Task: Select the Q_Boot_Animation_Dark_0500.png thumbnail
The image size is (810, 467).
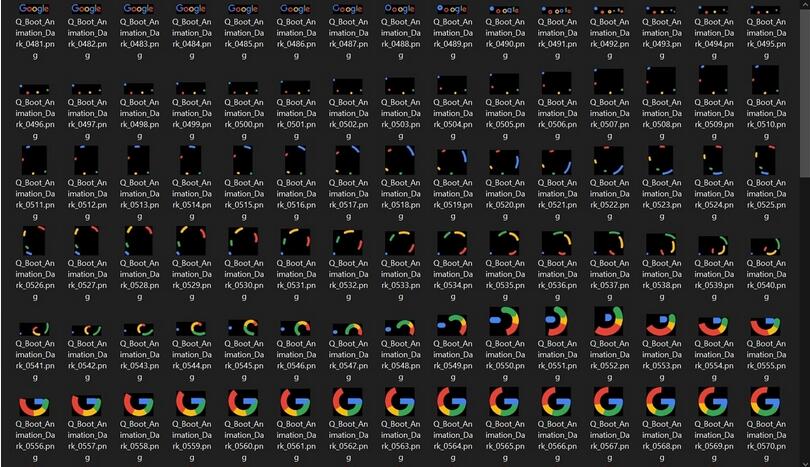Action: 244,88
